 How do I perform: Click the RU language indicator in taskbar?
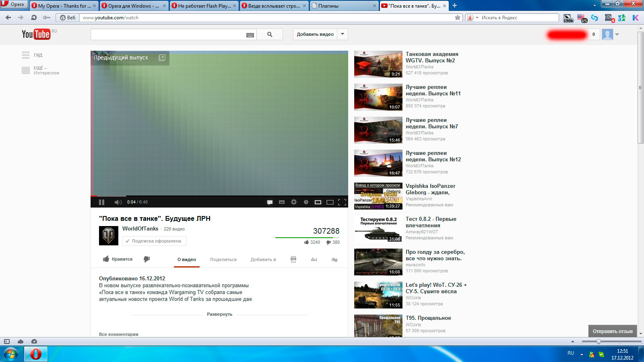[571, 353]
